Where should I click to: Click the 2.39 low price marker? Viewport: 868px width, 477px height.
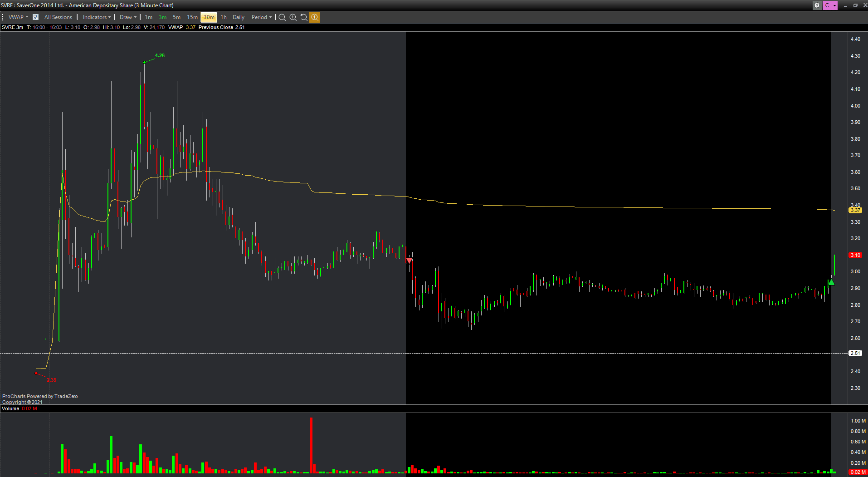point(52,380)
